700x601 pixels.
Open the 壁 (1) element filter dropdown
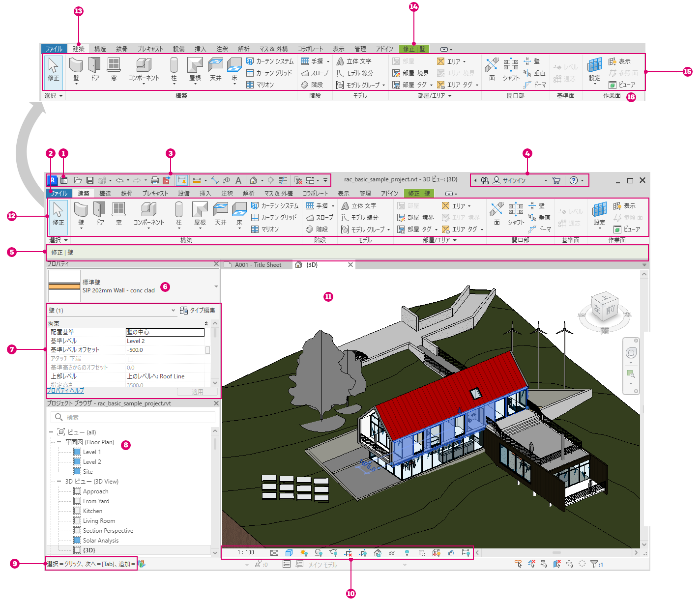click(173, 310)
